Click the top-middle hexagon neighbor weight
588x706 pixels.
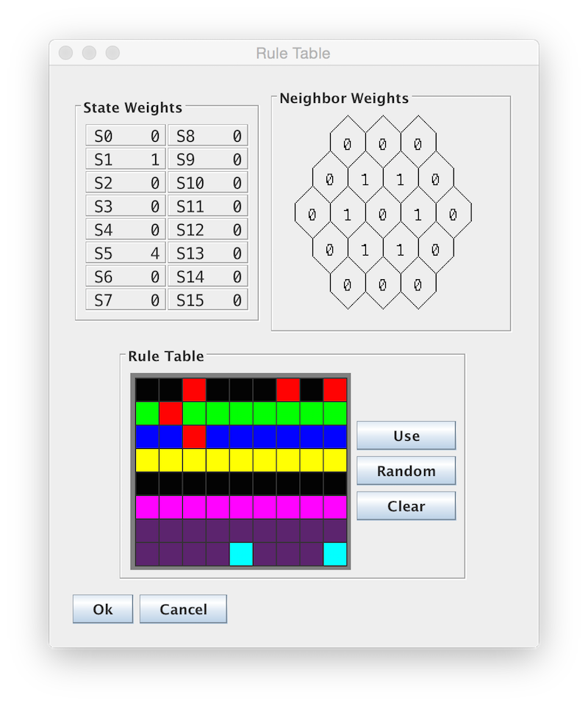[382, 144]
